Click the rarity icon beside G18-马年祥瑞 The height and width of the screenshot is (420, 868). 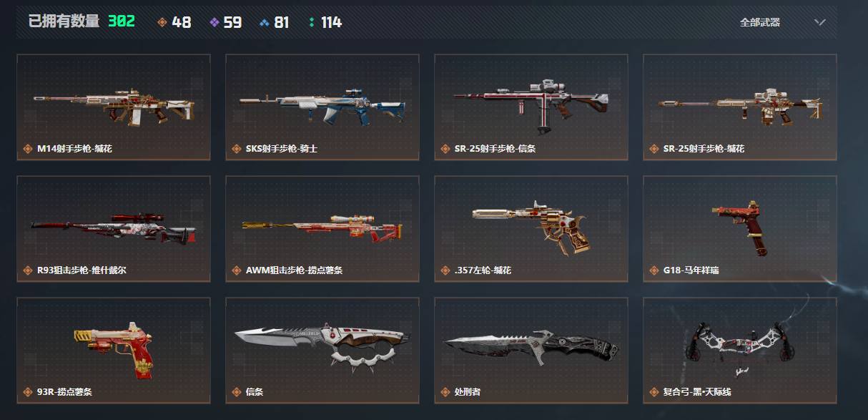654,270
